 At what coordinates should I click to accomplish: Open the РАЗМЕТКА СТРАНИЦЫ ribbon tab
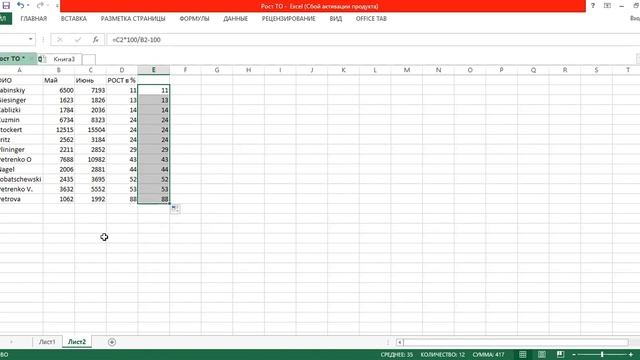133,19
